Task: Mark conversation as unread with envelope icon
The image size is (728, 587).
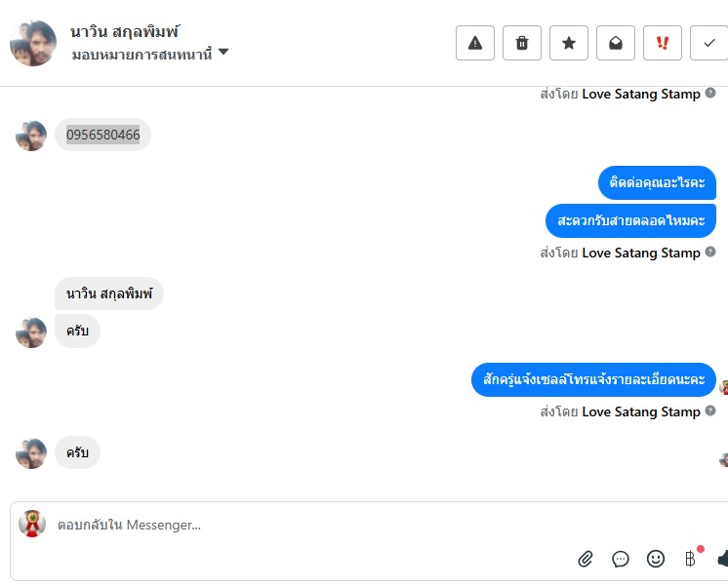Action: tap(616, 43)
